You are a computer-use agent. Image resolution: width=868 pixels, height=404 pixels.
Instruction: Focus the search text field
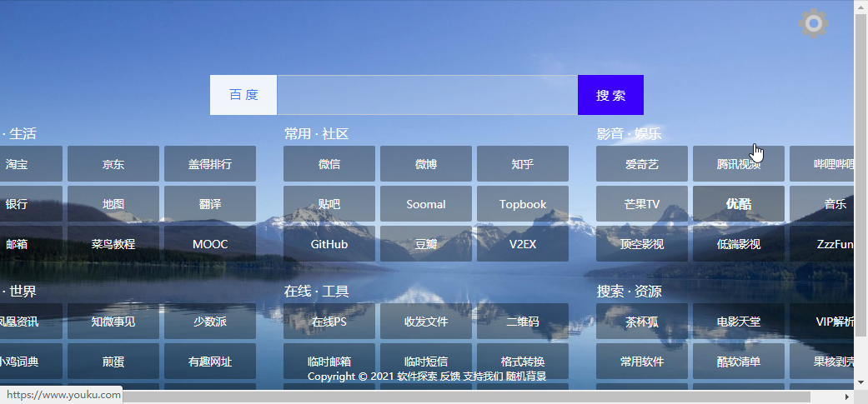click(x=428, y=95)
